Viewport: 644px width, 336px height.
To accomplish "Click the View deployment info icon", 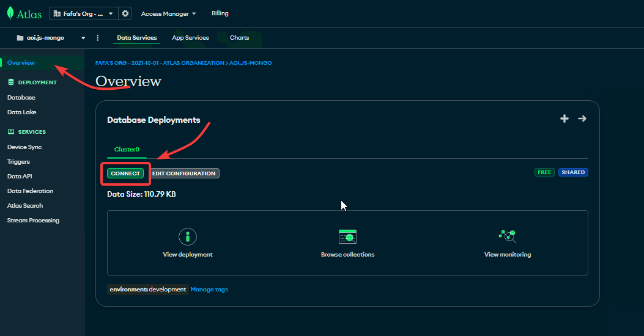I will coord(188,236).
